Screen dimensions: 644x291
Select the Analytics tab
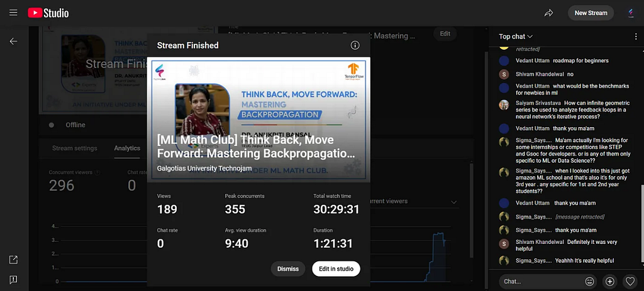127,148
